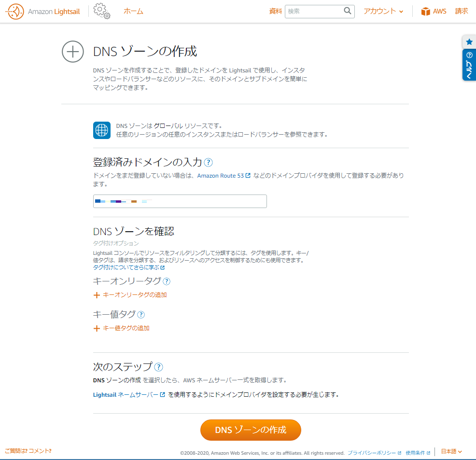The height and width of the screenshot is (460, 476).
Task: Click the help icon beside キーオンリータグ
Action: point(167,281)
